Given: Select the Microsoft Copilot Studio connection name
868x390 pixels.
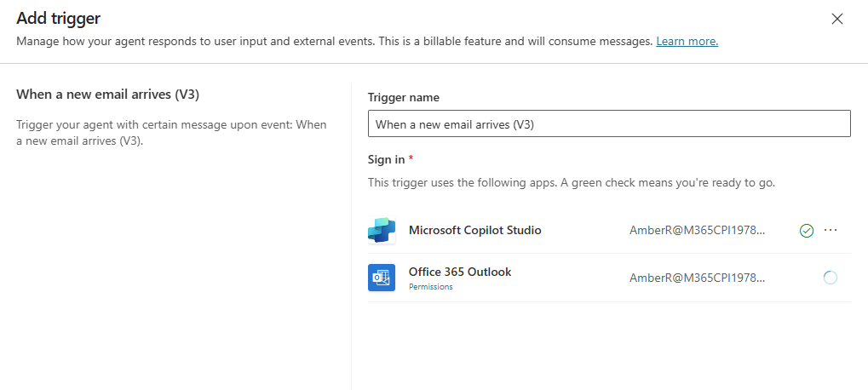Looking at the screenshot, I should click(474, 230).
